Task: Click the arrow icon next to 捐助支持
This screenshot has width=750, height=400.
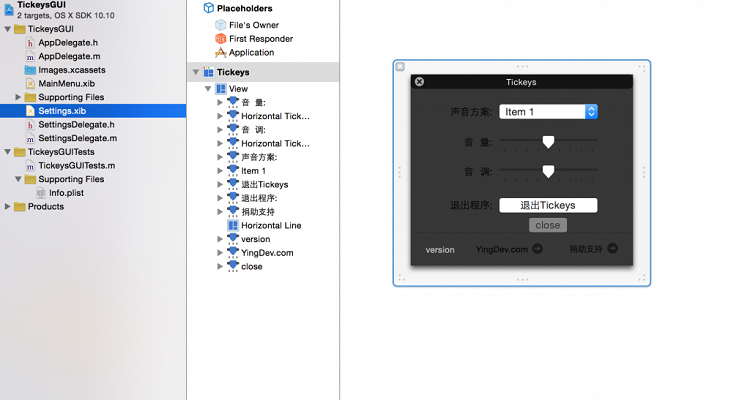Action: (x=612, y=249)
